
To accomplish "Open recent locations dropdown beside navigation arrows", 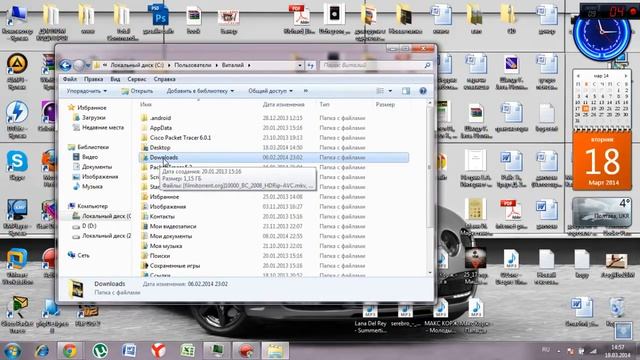I will pos(88,65).
